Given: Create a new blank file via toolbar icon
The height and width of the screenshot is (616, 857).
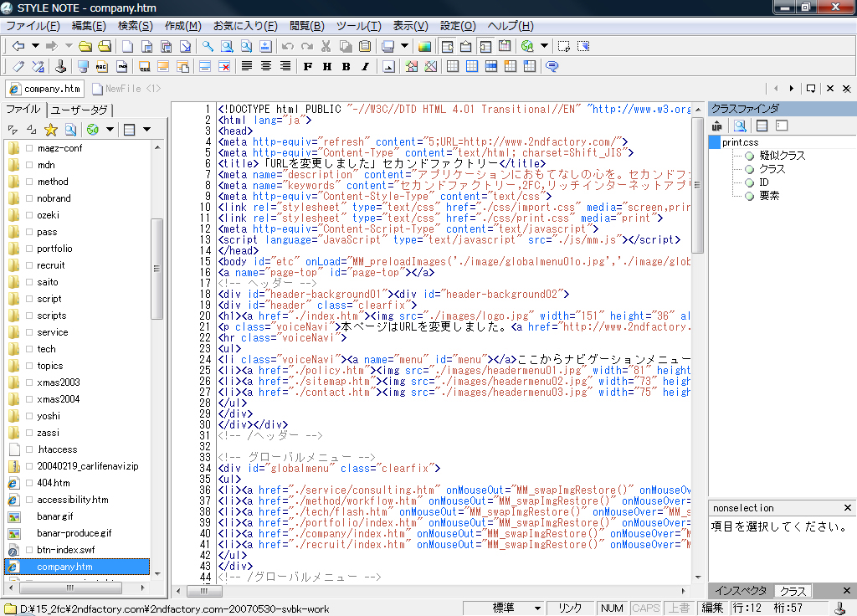Looking at the screenshot, I should pos(127,47).
